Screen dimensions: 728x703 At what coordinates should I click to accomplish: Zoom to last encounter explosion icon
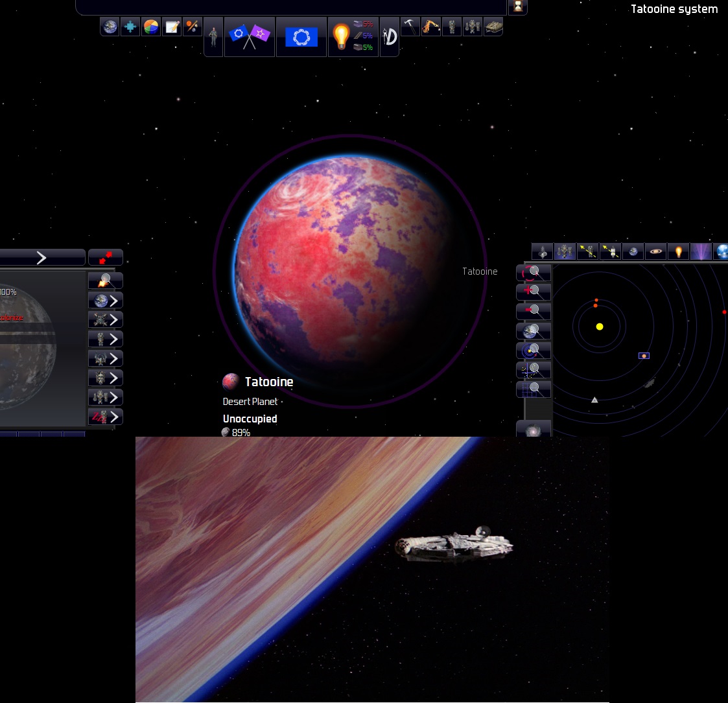coord(106,281)
